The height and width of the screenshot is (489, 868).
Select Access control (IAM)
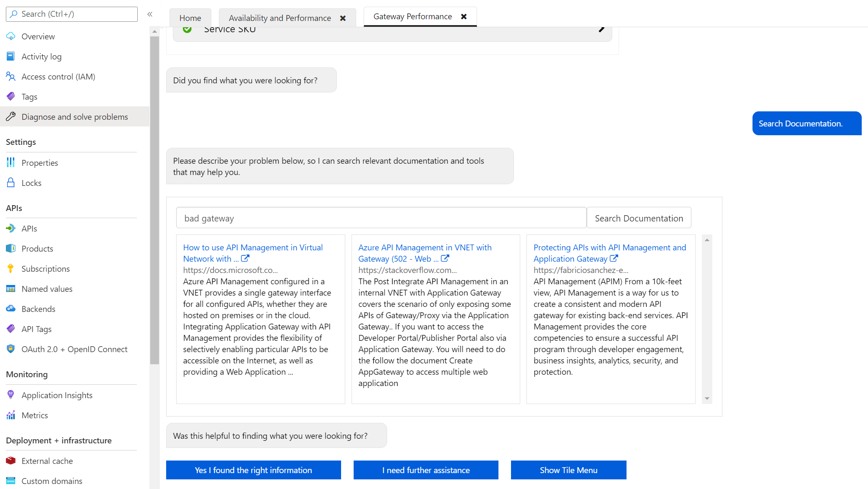click(x=59, y=76)
